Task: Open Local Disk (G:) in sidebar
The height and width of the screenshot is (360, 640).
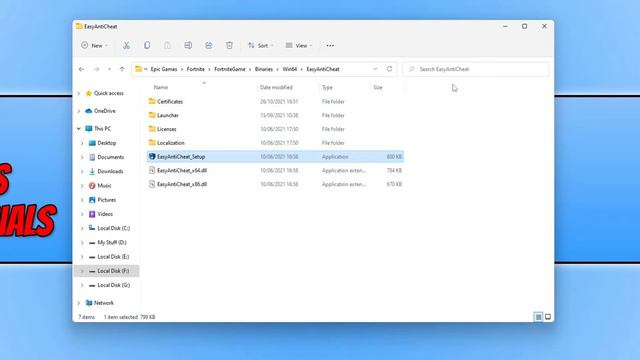Action: click(113, 285)
